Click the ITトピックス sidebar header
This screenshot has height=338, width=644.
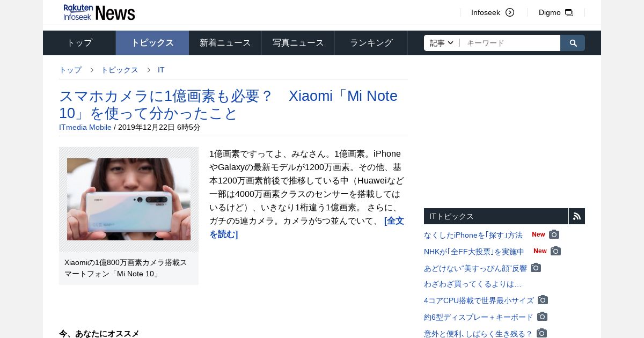(x=496, y=216)
